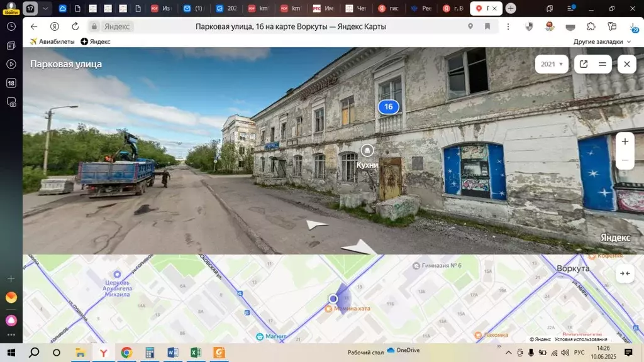The height and width of the screenshot is (362, 644).
Task: Open the Alice assistant purple icon
Action: click(x=11, y=320)
